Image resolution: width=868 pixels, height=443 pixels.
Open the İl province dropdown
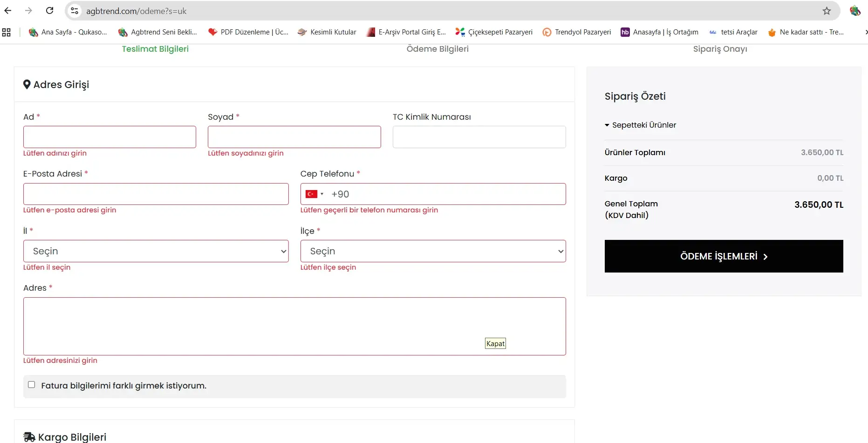(156, 251)
